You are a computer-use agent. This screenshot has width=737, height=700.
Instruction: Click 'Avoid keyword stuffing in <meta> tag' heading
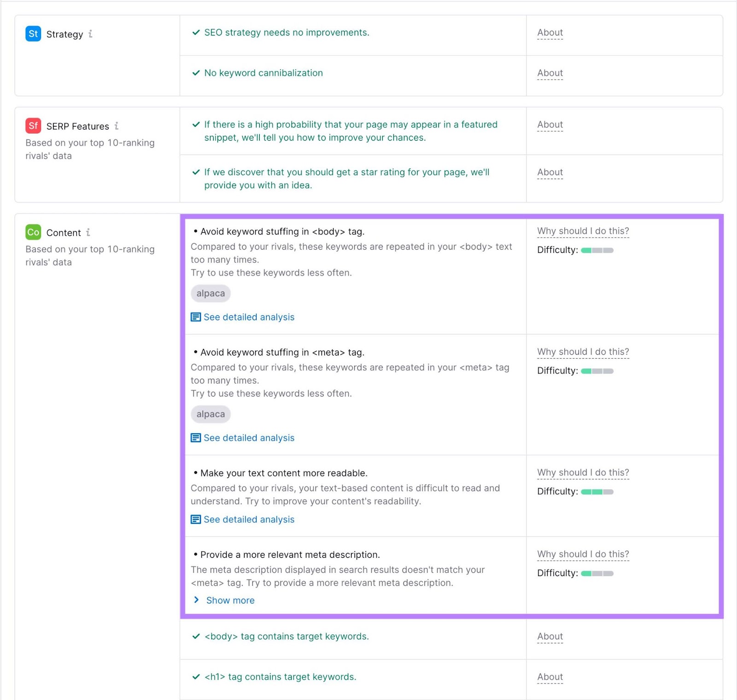[x=282, y=352]
